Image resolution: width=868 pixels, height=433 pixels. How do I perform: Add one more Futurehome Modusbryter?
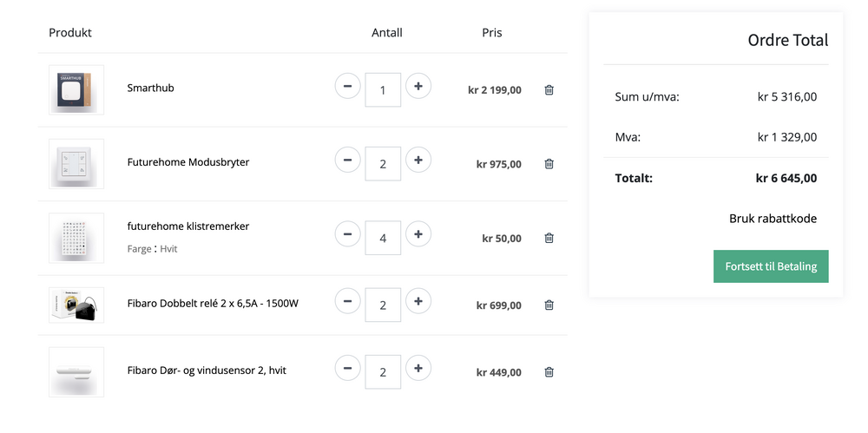418,160
